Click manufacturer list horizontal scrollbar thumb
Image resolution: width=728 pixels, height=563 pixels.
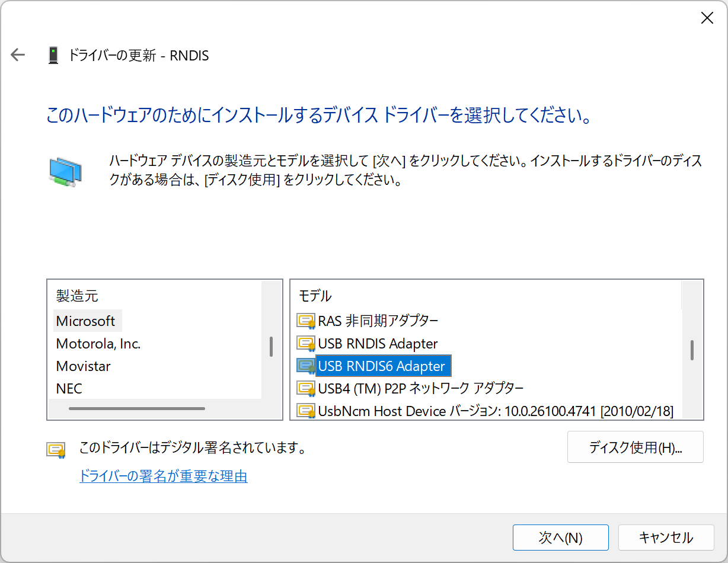pos(137,408)
